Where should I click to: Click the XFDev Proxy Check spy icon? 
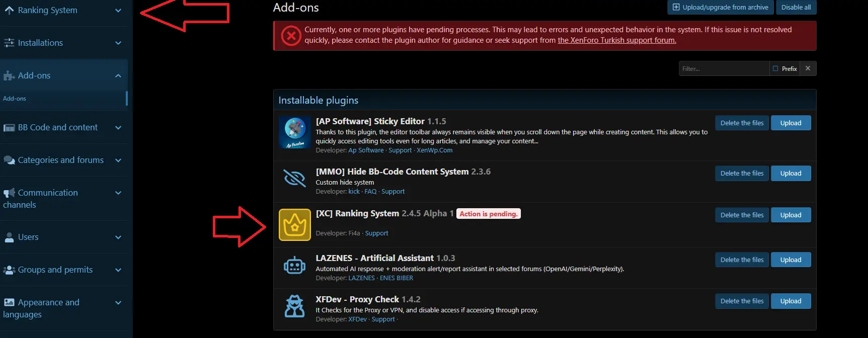pyautogui.click(x=294, y=306)
